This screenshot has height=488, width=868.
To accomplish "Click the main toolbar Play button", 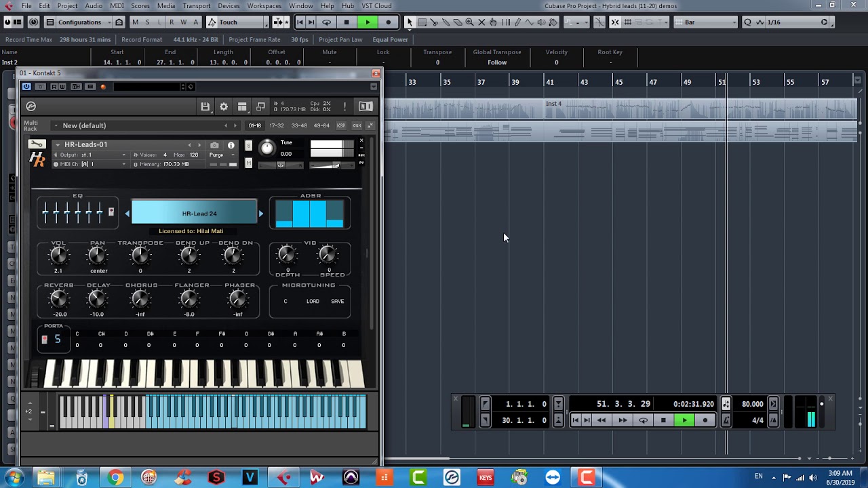I will point(368,22).
